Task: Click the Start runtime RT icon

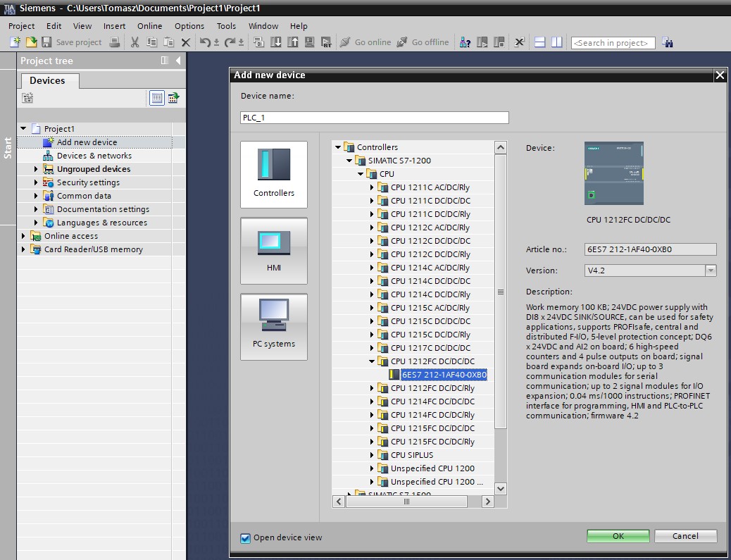Action: pyautogui.click(x=326, y=42)
